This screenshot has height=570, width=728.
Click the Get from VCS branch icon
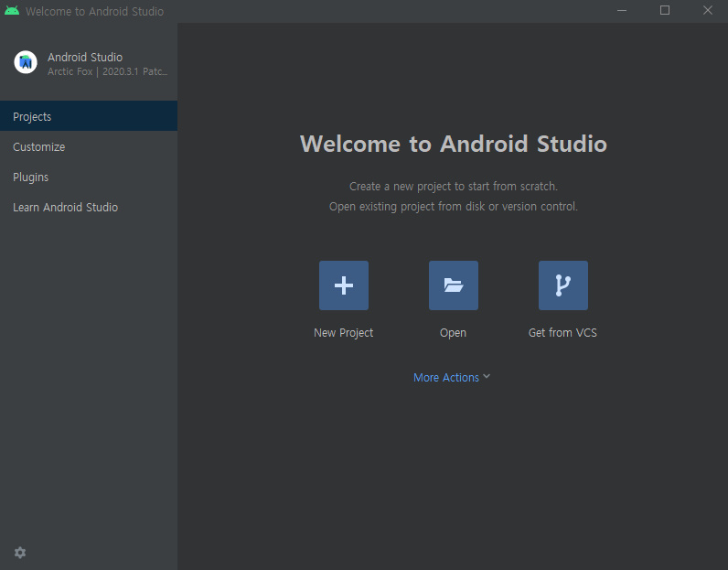pos(563,285)
